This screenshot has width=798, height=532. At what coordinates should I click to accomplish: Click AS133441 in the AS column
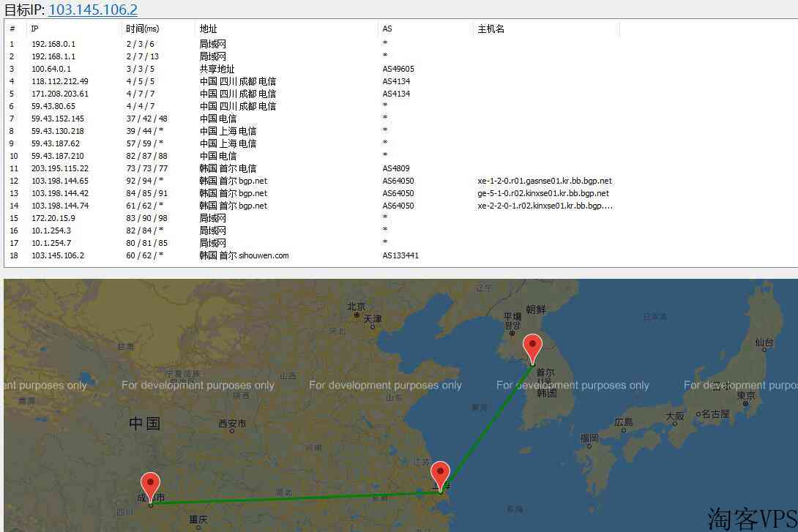pos(400,256)
